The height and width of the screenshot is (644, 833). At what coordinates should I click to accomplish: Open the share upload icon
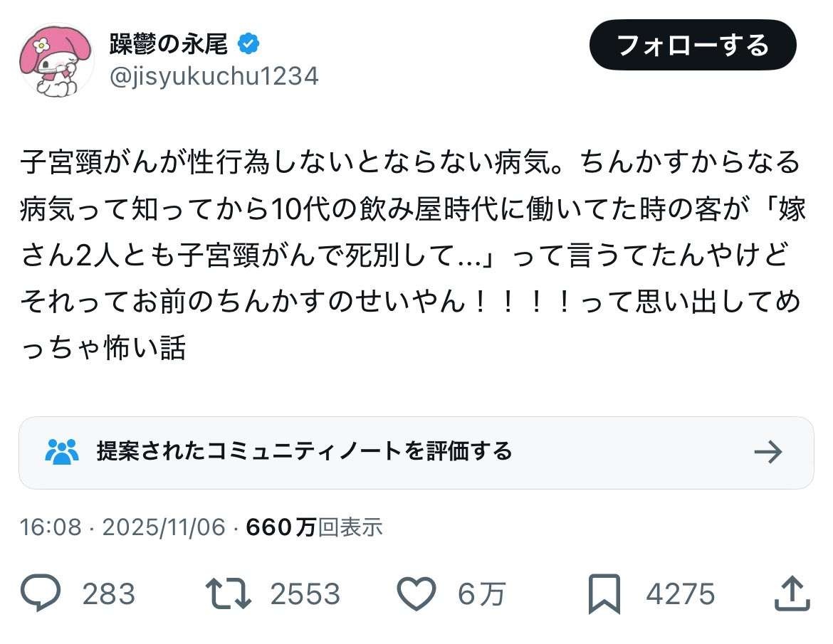pyautogui.click(x=792, y=593)
